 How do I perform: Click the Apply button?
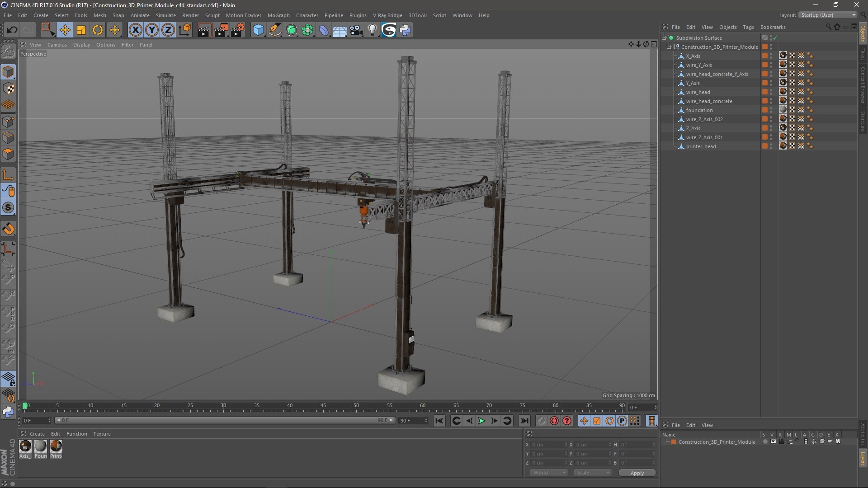point(637,473)
